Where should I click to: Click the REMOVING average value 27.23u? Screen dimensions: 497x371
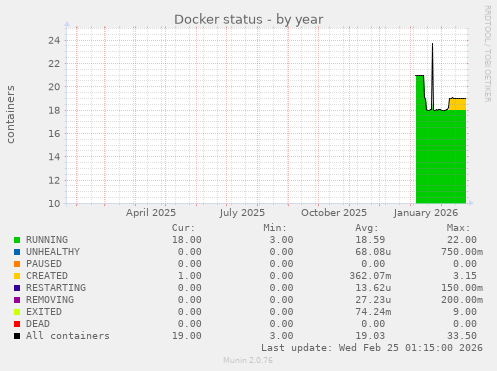(x=373, y=300)
